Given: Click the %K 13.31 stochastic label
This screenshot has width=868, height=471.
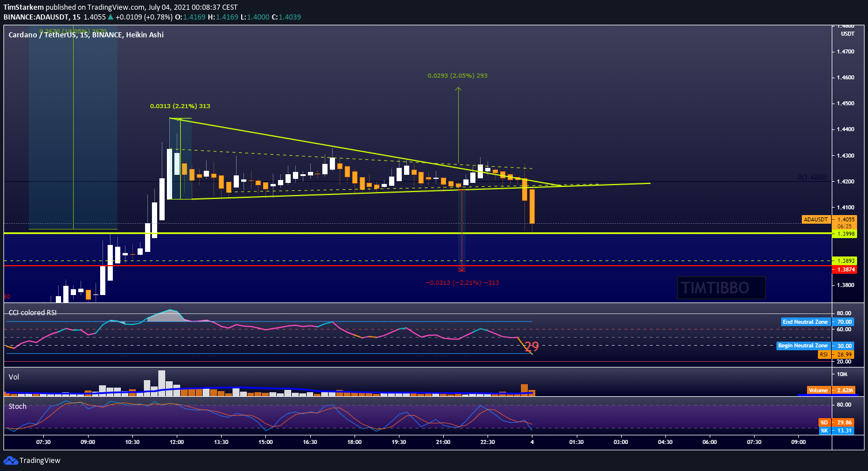Looking at the screenshot, I should click(836, 431).
